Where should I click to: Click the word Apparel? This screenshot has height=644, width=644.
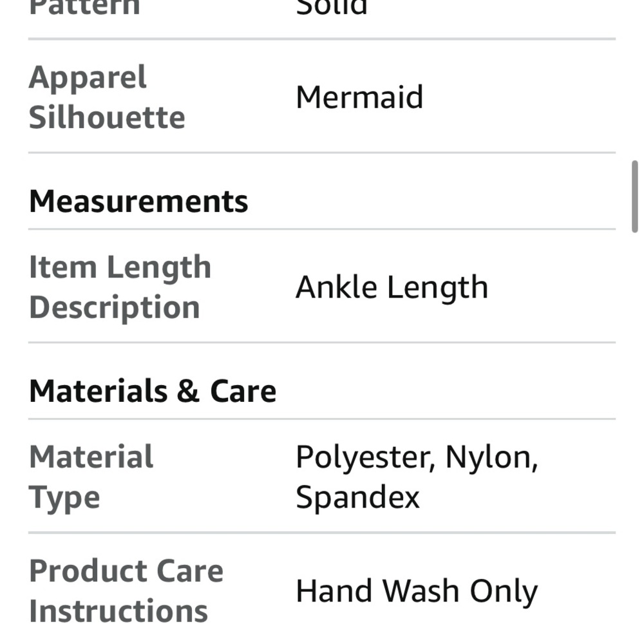88,78
